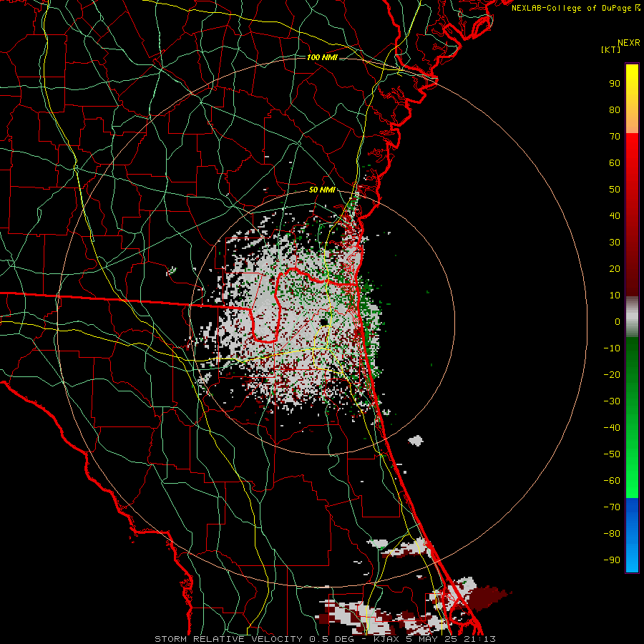Click the -50 scale value
The height and width of the screenshot is (644, 644).
click(612, 454)
